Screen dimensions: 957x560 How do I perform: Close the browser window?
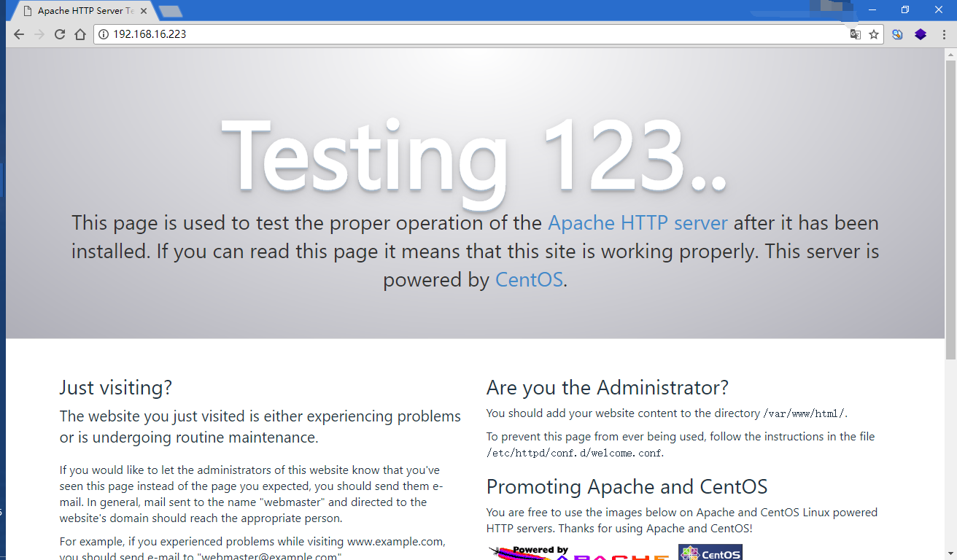939,9
